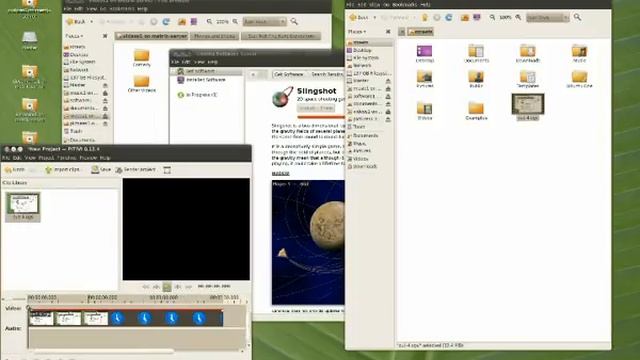Image resolution: width=640 pixels, height=360 pixels.
Task: Click Computer icon in right file browser toolbar
Action: [x=476, y=18]
